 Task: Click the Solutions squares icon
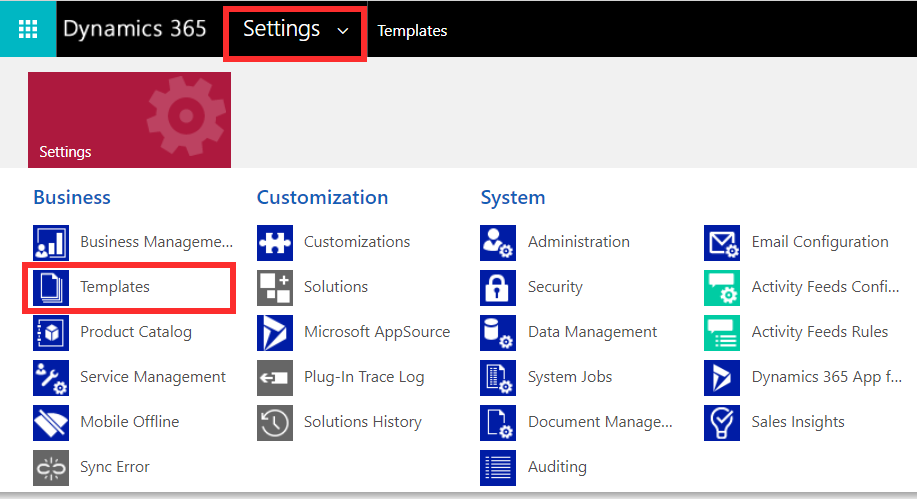tap(275, 288)
